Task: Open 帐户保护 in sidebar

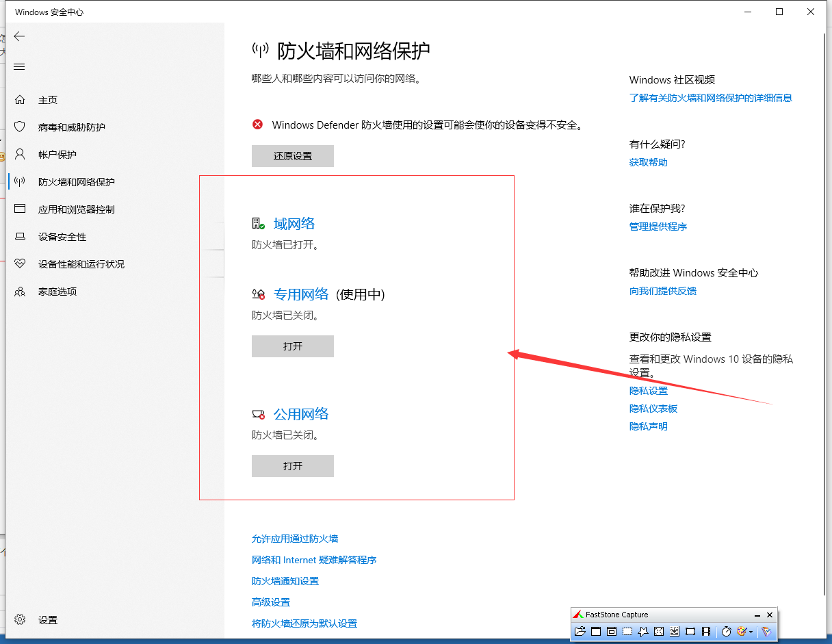Action: click(57, 155)
